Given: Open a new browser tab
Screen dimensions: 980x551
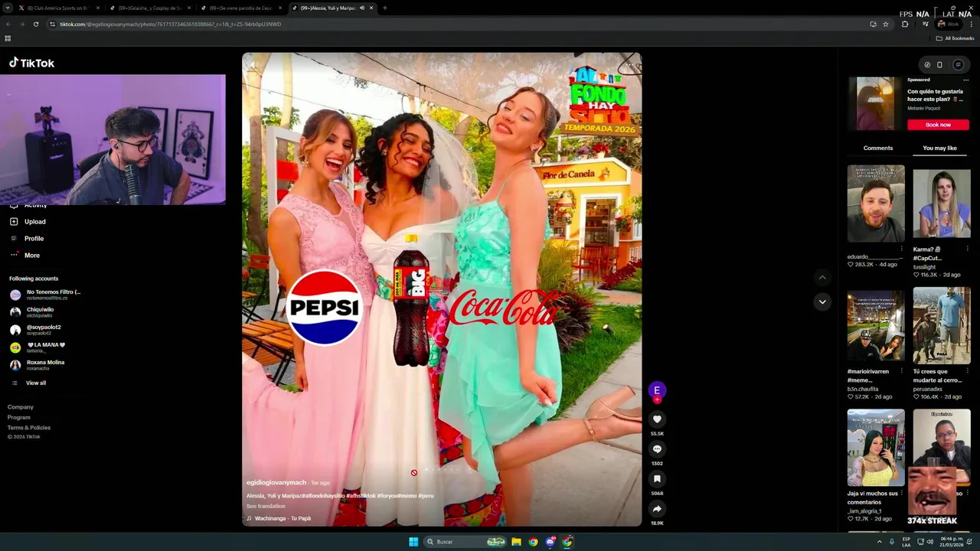Looking at the screenshot, I should pyautogui.click(x=384, y=8).
